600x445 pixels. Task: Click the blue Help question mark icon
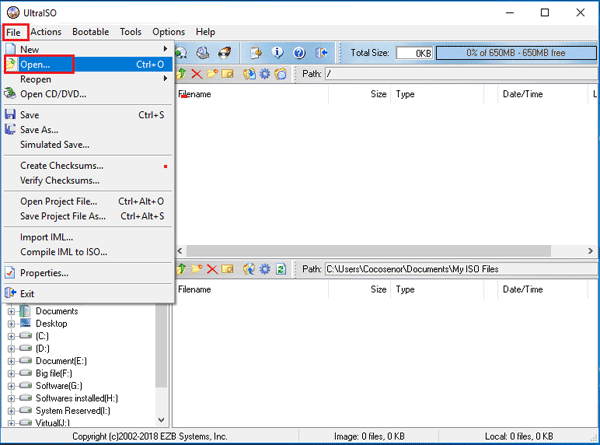pos(299,52)
